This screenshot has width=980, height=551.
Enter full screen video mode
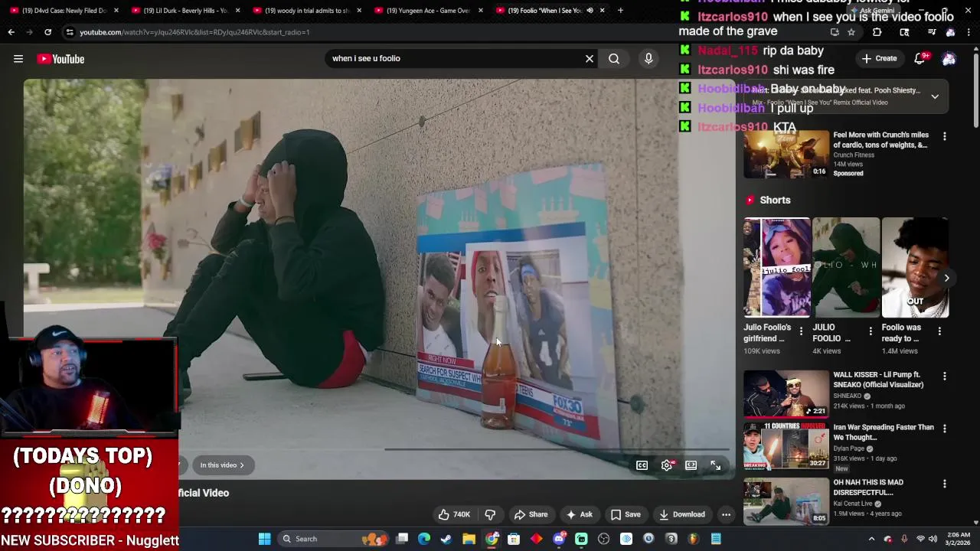point(715,465)
